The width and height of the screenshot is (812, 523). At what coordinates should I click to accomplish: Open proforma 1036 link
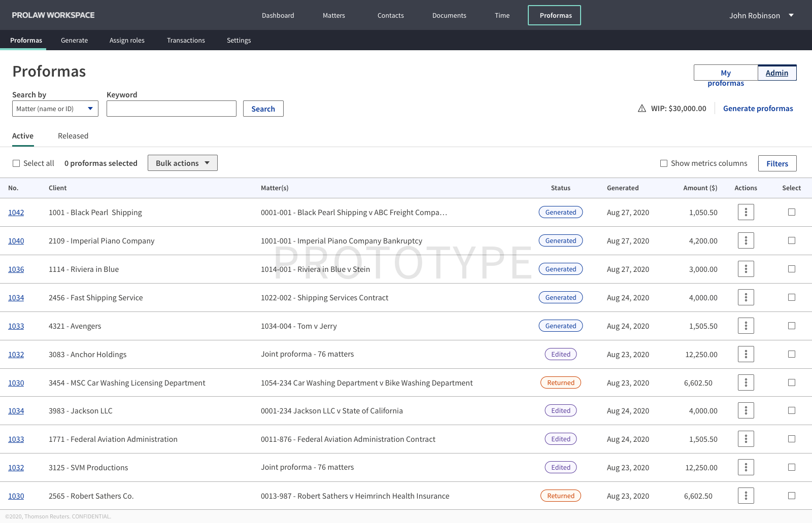point(16,269)
